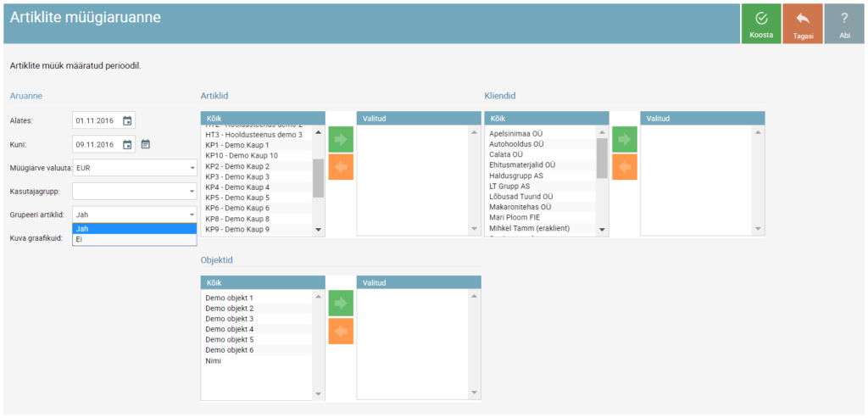This screenshot has height=418, width=868.
Task: Choose Jah in the open dropdown list
Action: click(x=135, y=229)
